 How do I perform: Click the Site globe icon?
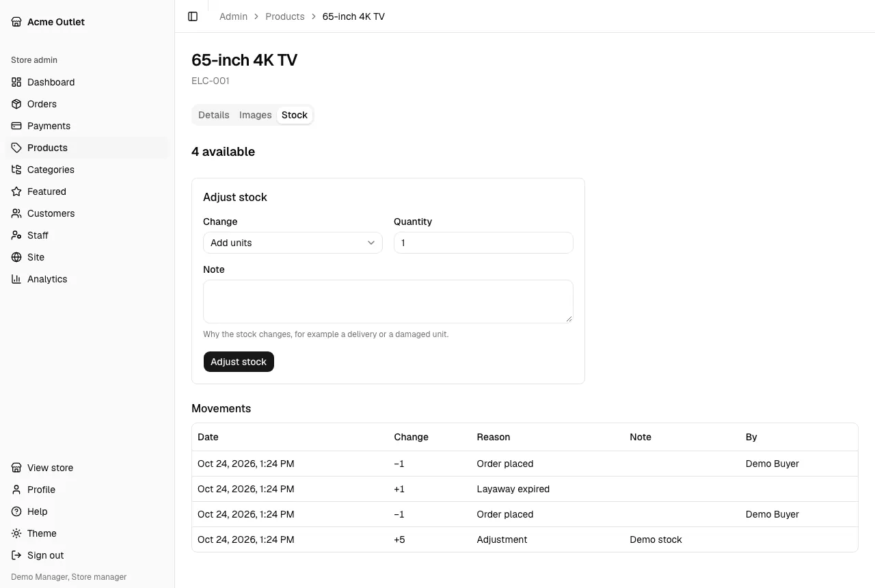click(16, 257)
